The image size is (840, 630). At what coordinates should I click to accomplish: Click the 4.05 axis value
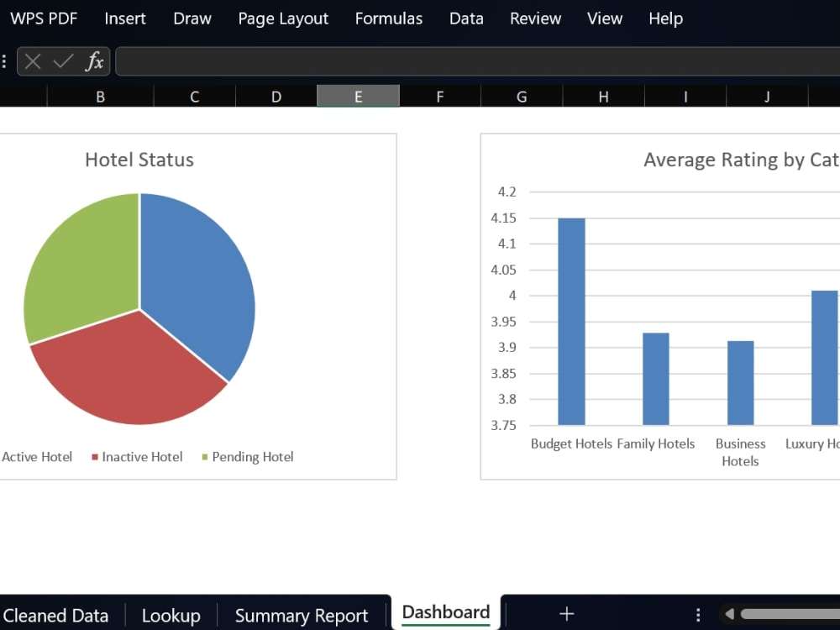(503, 270)
